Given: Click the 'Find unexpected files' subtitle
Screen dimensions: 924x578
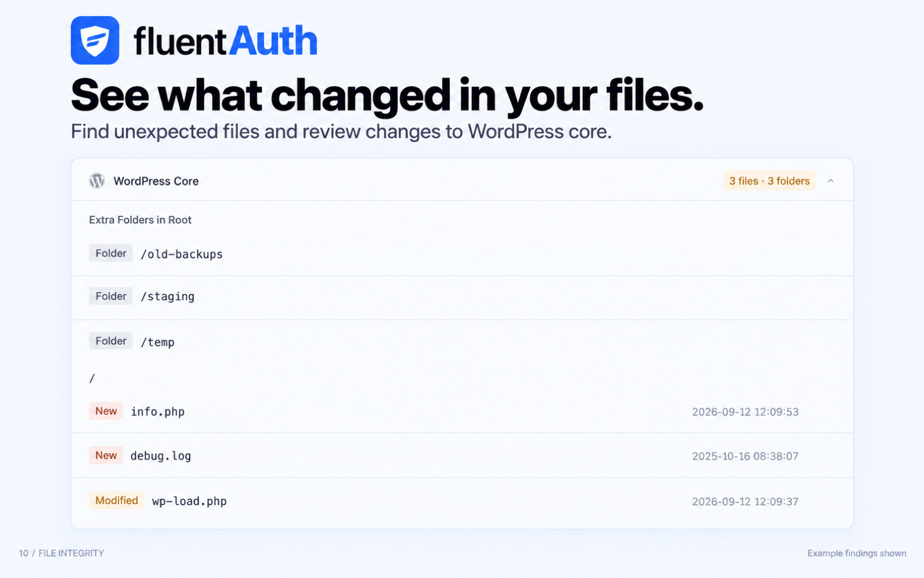Looking at the screenshot, I should click(x=341, y=132).
